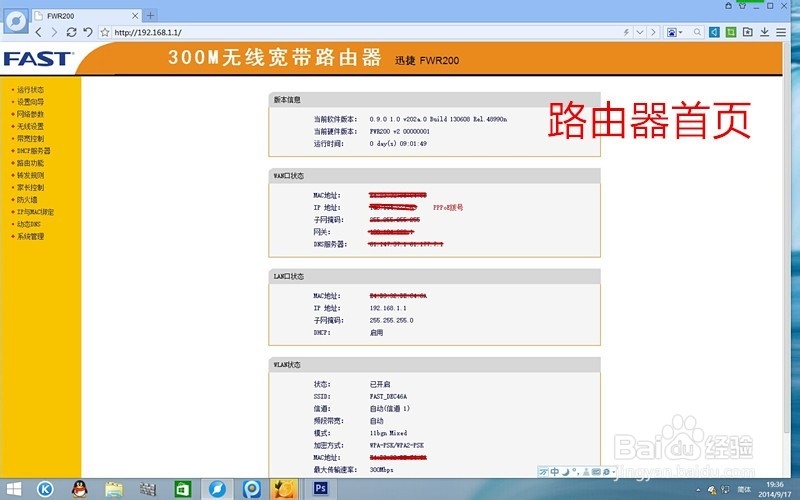Screen dimensions: 800x500
Task: Open 动态DNS in the router sidebar
Action: pos(29,224)
